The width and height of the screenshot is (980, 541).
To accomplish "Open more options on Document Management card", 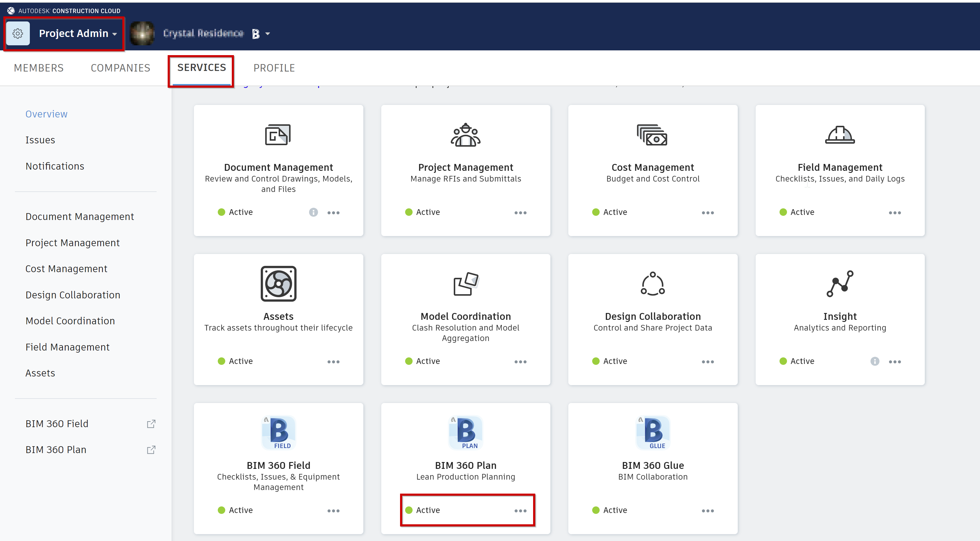I will pyautogui.click(x=334, y=213).
